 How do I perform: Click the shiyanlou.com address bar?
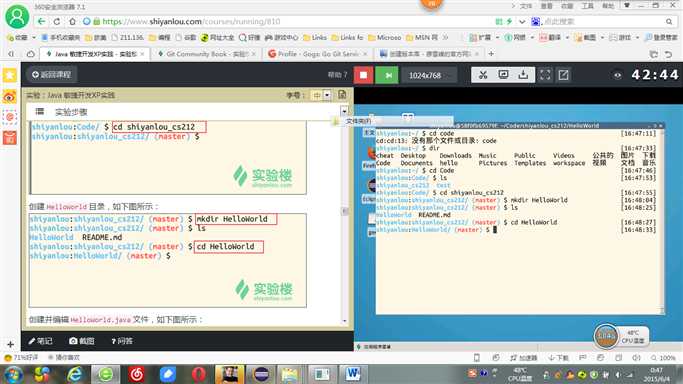pyautogui.click(x=287, y=21)
